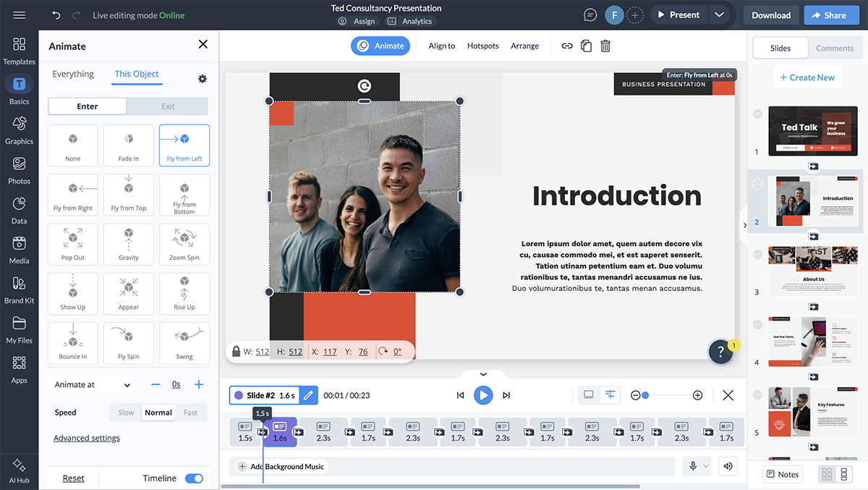This screenshot has width=868, height=490.
Task: Click the timeline zoom slider handle
Action: tap(645, 395)
